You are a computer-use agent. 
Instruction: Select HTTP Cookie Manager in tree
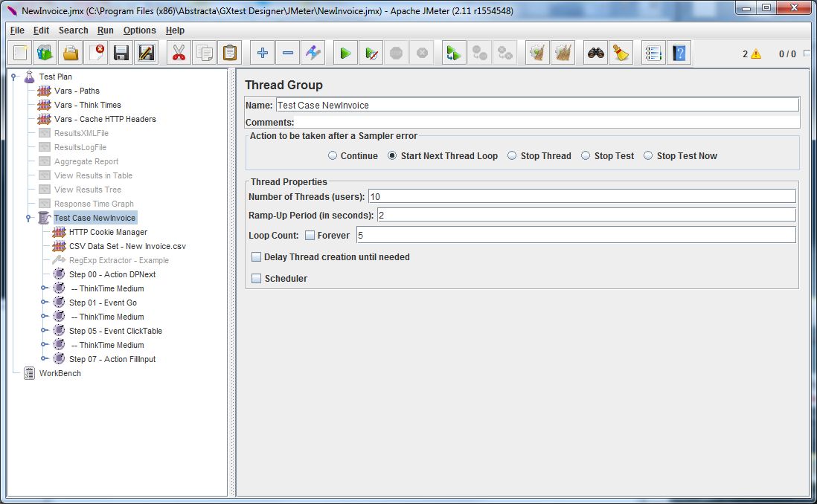coord(108,233)
